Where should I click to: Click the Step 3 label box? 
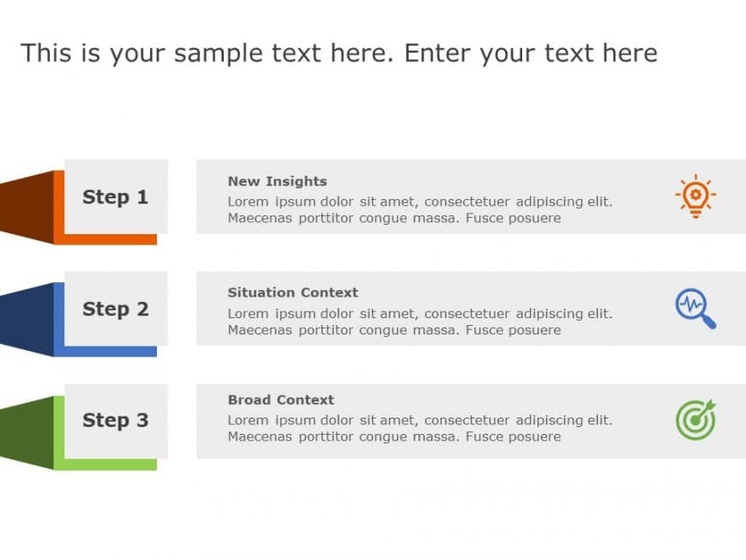tap(116, 420)
